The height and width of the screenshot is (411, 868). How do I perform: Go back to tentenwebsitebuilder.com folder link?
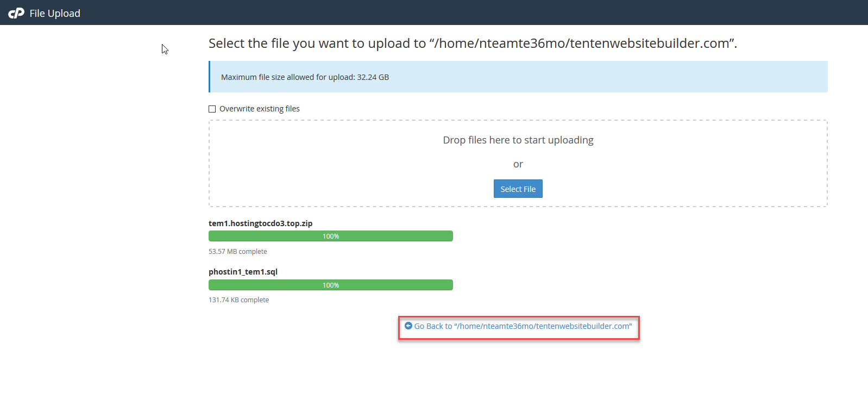pos(519,326)
